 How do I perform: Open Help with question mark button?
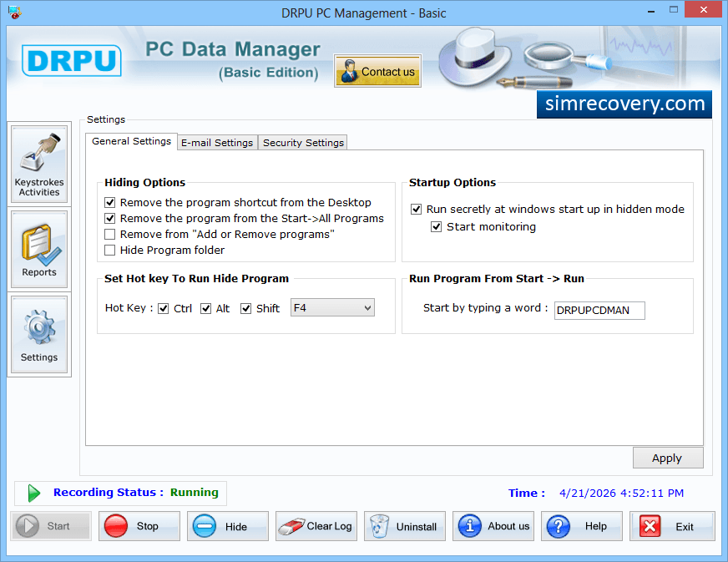[x=582, y=526]
